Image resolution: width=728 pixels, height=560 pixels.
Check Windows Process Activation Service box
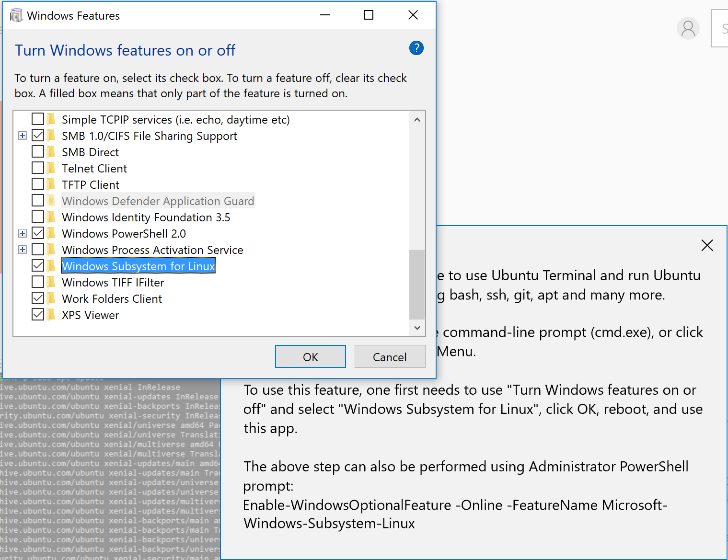(38, 249)
